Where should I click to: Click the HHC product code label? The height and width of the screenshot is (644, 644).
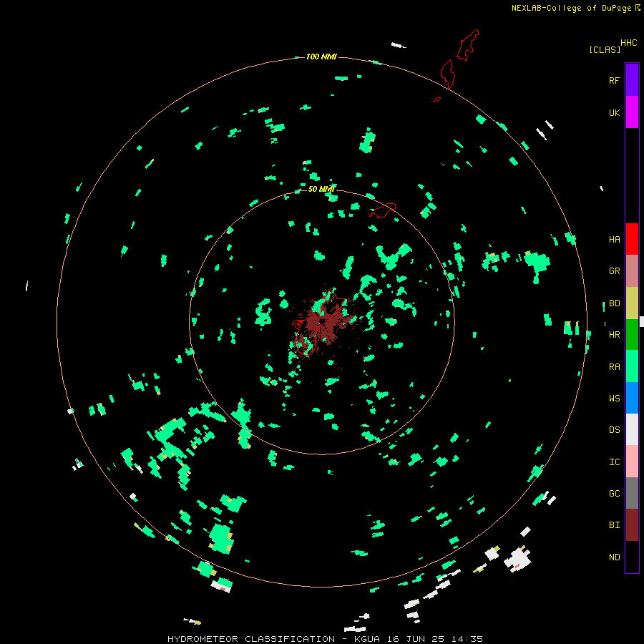(628, 43)
